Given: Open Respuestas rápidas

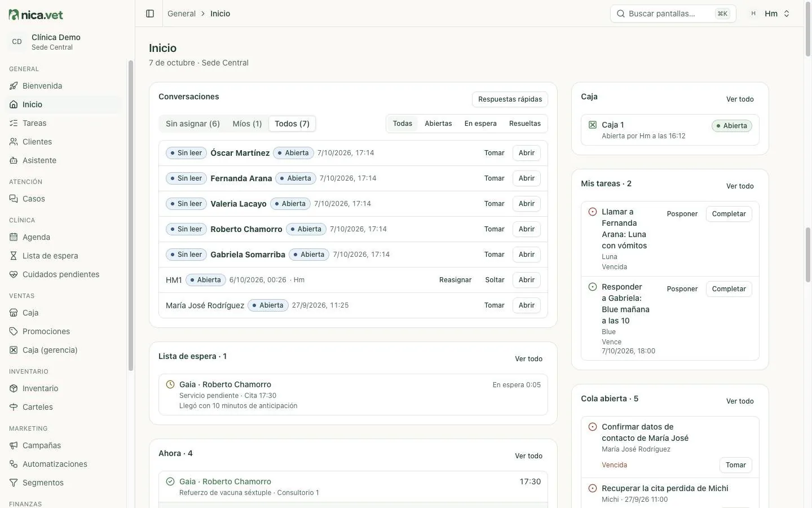Looking at the screenshot, I should 510,99.
